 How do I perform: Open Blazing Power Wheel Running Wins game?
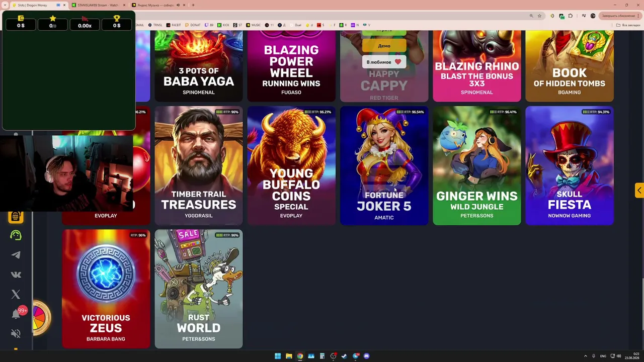(x=291, y=66)
